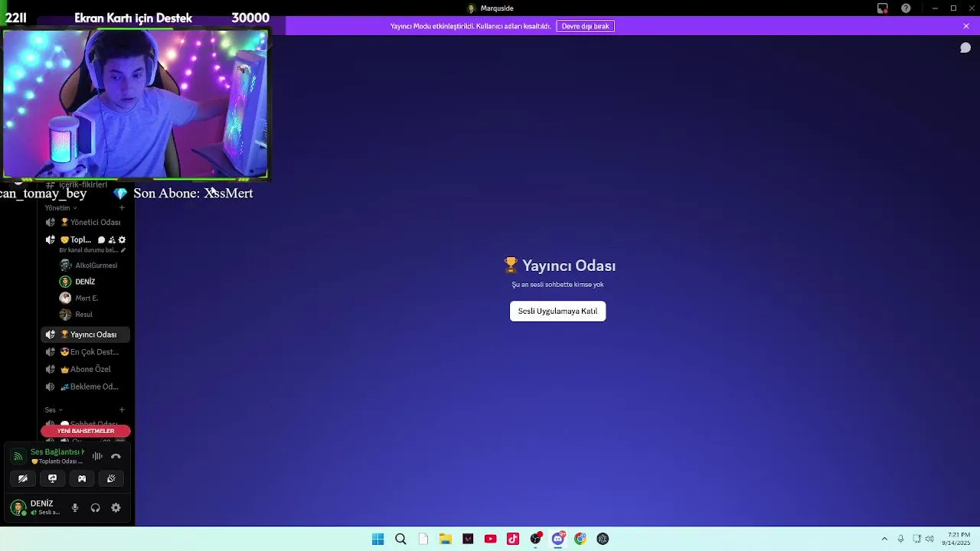Click Devre dışı bırak button
Image resolution: width=980 pixels, height=551 pixels.
(585, 26)
